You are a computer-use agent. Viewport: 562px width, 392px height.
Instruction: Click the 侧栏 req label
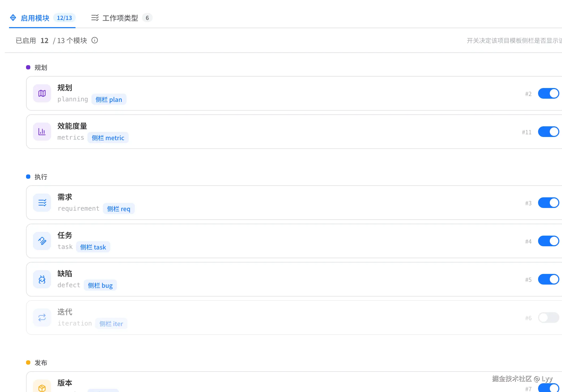(x=119, y=209)
